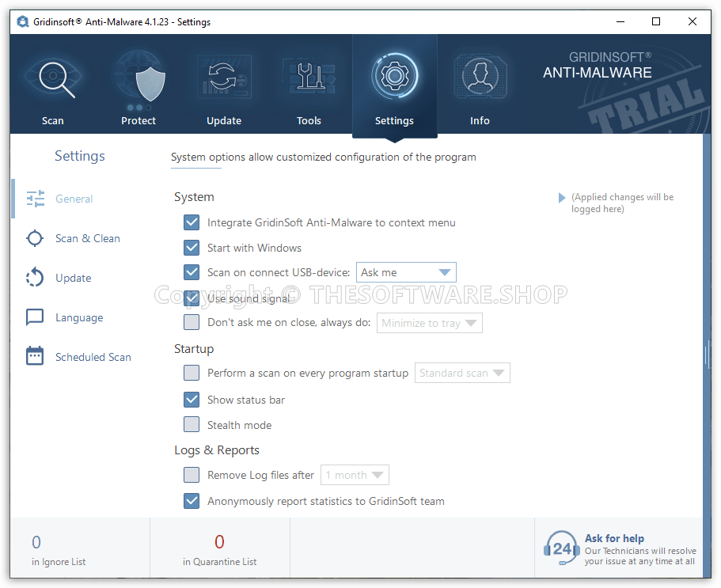Click the Scheduled Scan calendar icon
This screenshot has height=588, width=721.
pyautogui.click(x=35, y=356)
